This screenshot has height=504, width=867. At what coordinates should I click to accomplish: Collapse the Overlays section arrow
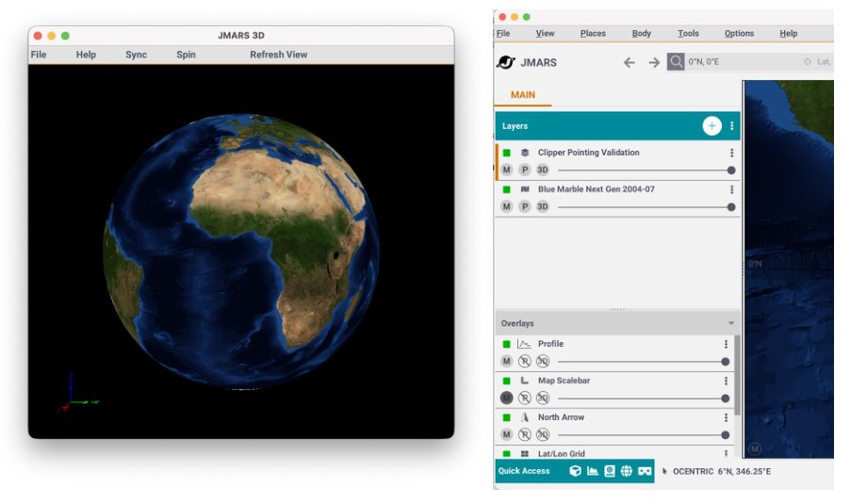coord(731,323)
